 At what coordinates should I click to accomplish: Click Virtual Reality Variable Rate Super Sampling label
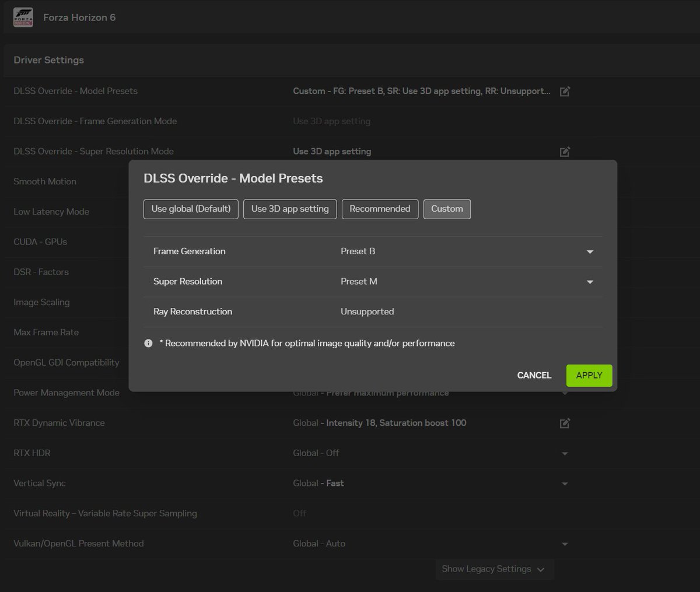pyautogui.click(x=105, y=513)
